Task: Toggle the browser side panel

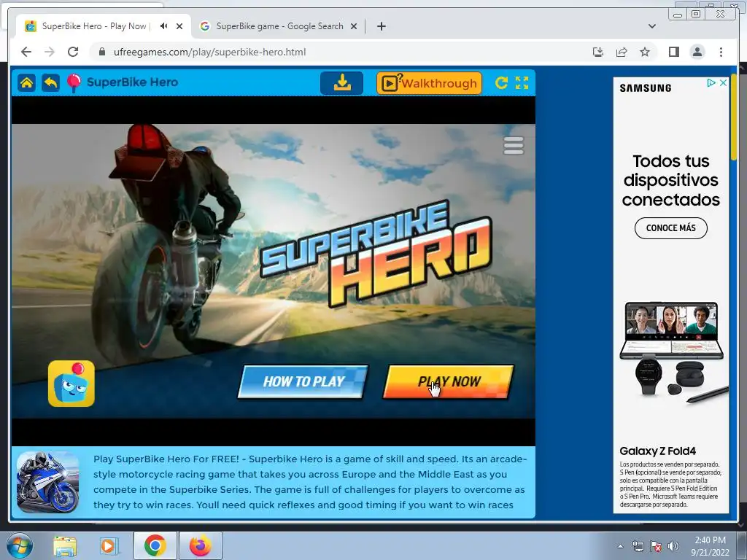Action: click(x=673, y=52)
